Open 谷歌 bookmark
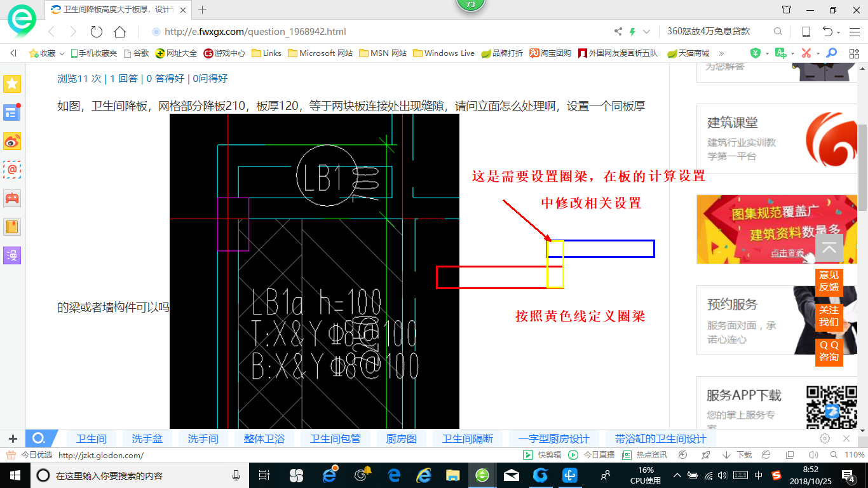The width and height of the screenshot is (868, 488). 136,53
